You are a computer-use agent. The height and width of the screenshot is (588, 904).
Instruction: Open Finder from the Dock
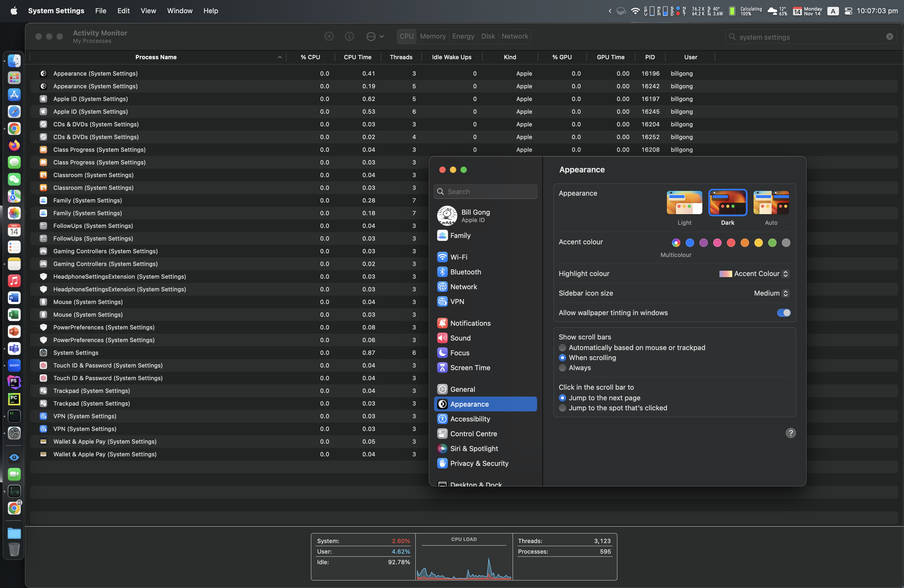coord(14,60)
